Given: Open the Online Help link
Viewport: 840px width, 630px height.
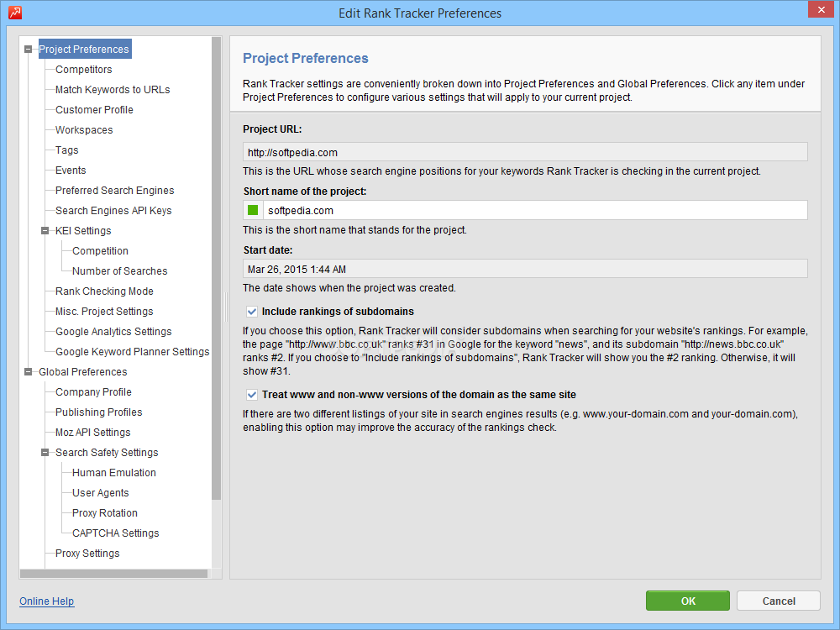Looking at the screenshot, I should tap(46, 601).
